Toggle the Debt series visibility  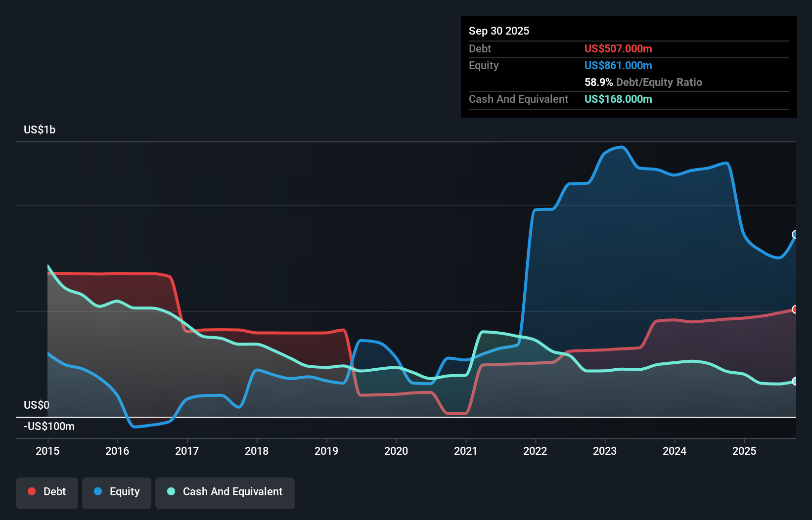coord(47,491)
